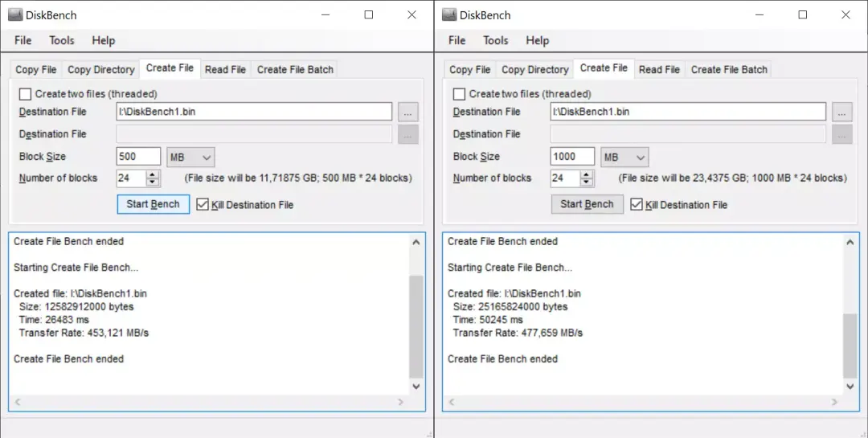
Task: Open Help menu in left DiskBench window
Action: [104, 40]
